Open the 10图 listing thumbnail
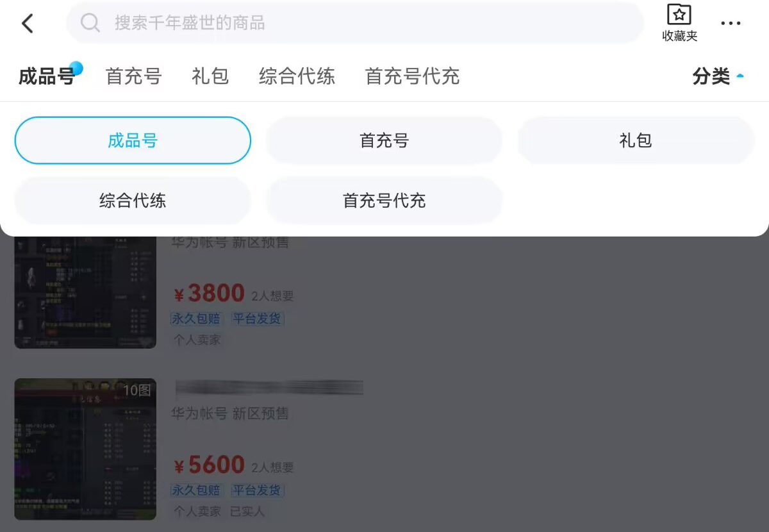 pos(85,449)
